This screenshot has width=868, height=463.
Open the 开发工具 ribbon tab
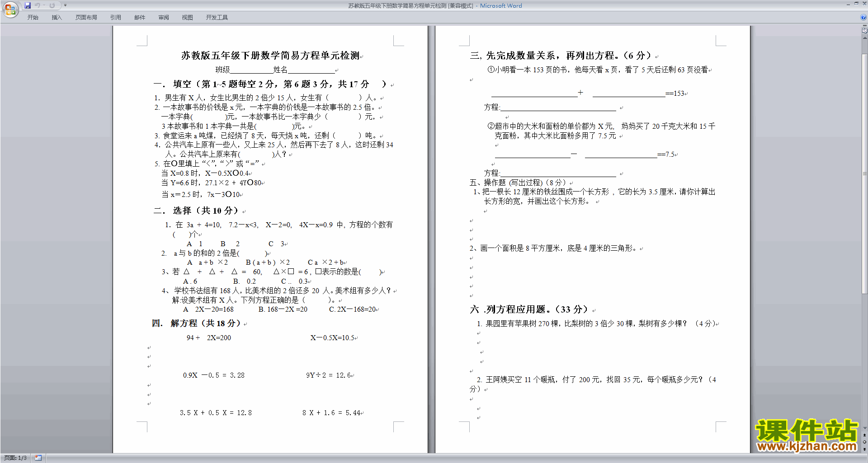coord(217,18)
